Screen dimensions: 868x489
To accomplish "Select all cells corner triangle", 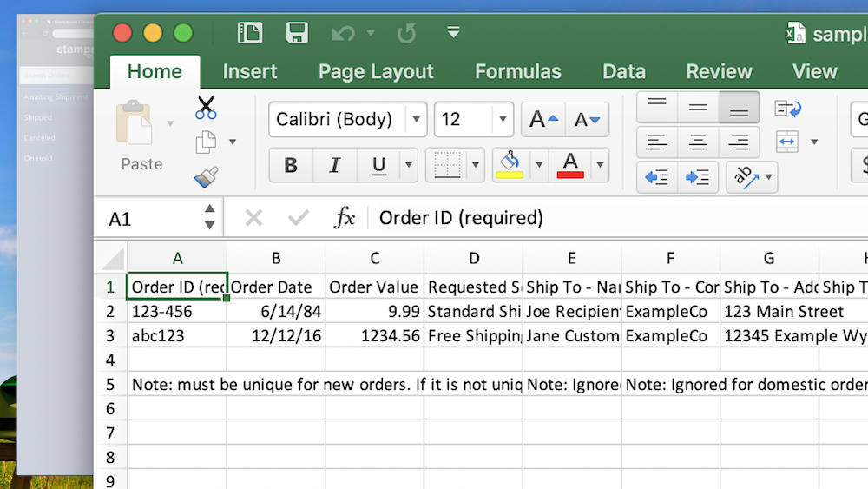I will tap(111, 258).
